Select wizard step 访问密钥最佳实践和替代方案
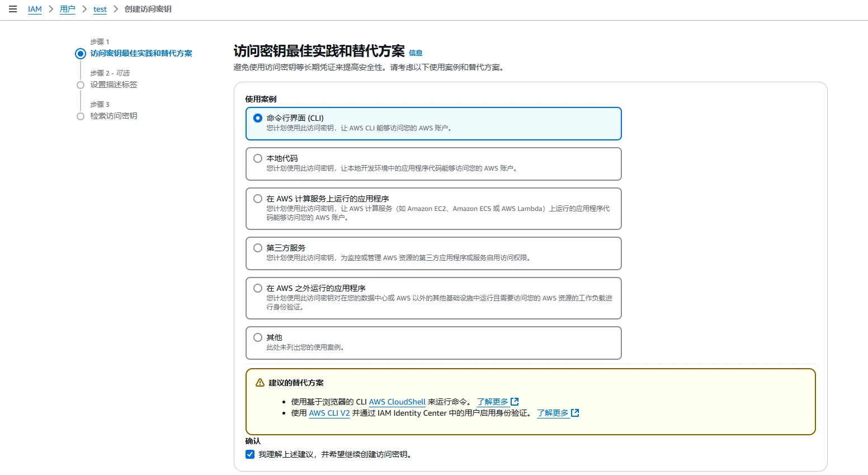This screenshot has width=868, height=475. (x=141, y=53)
